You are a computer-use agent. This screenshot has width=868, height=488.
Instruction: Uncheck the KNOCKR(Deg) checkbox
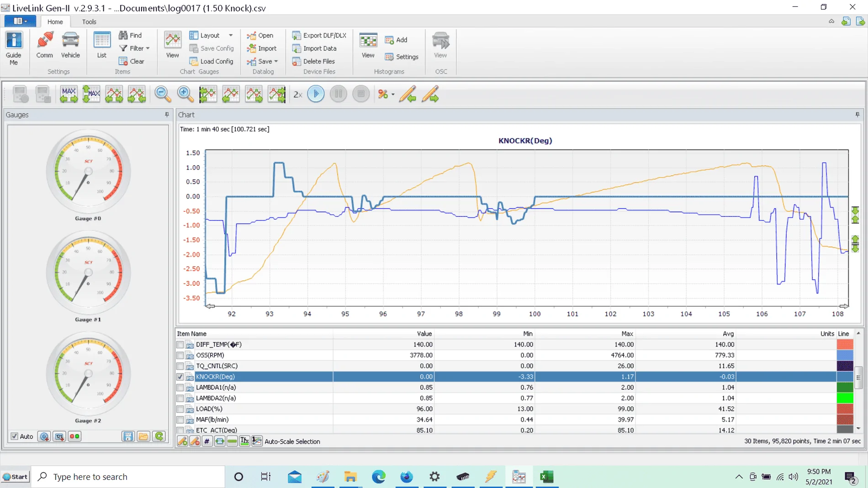pyautogui.click(x=180, y=377)
